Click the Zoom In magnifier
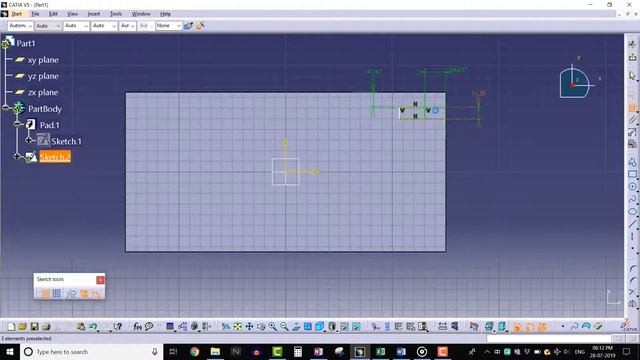This screenshot has width=640, height=360. [272, 327]
